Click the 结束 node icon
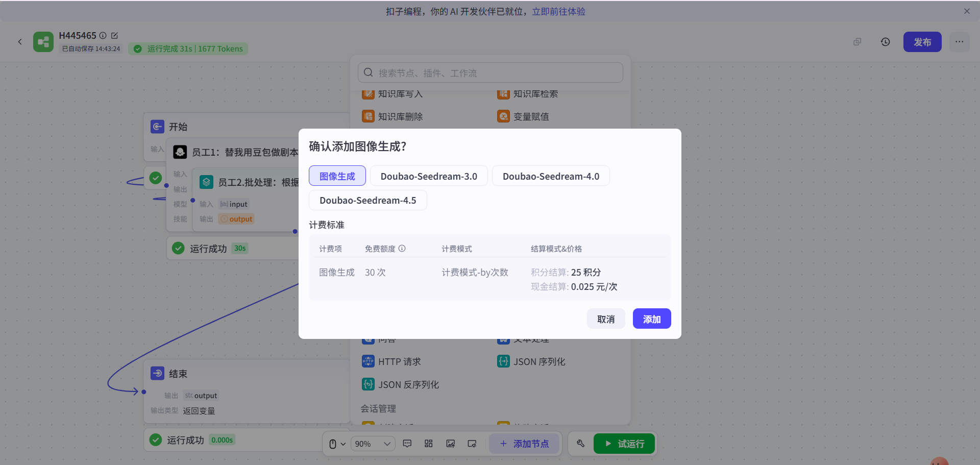The height and width of the screenshot is (465, 980). pyautogui.click(x=157, y=374)
